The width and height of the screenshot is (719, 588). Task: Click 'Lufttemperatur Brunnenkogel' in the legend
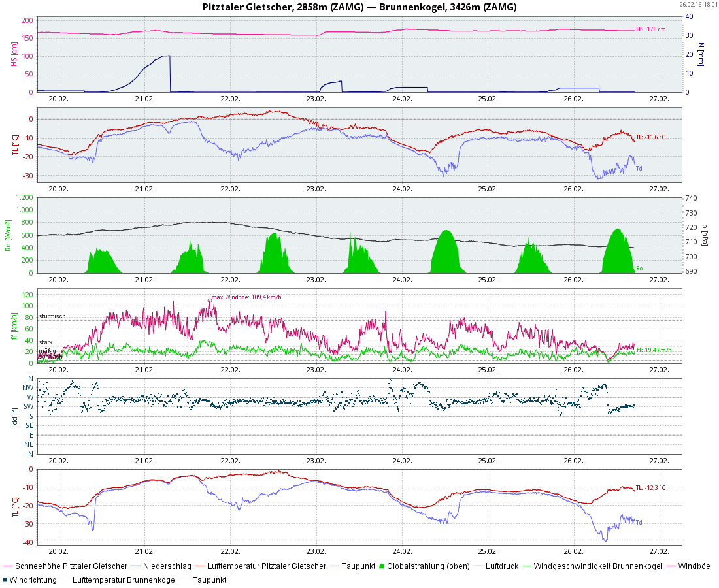click(125, 580)
